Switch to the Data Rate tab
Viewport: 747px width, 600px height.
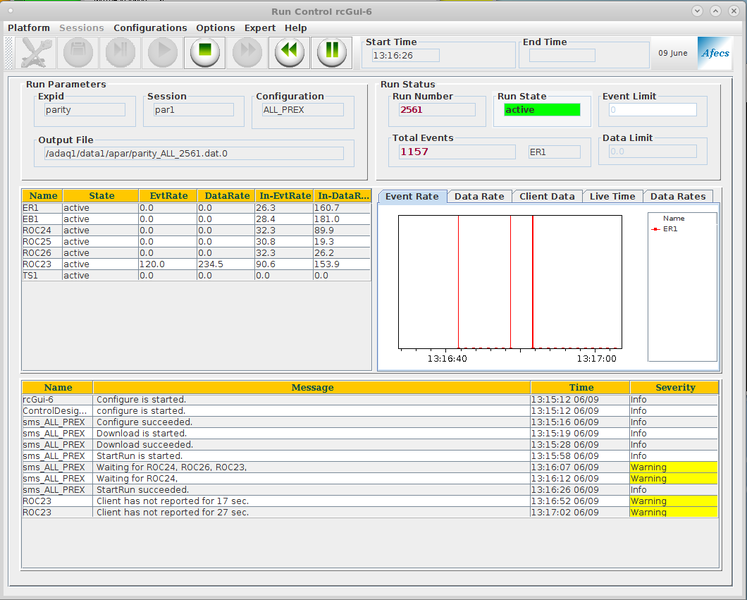(x=479, y=196)
